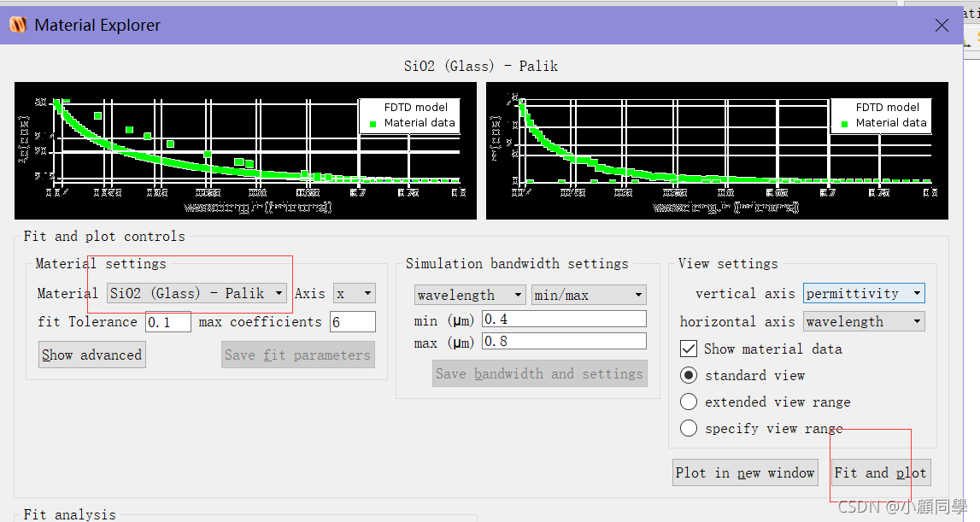This screenshot has width=980, height=522.
Task: Open the wavelength units dropdown in bandwidth settings
Action: point(470,295)
